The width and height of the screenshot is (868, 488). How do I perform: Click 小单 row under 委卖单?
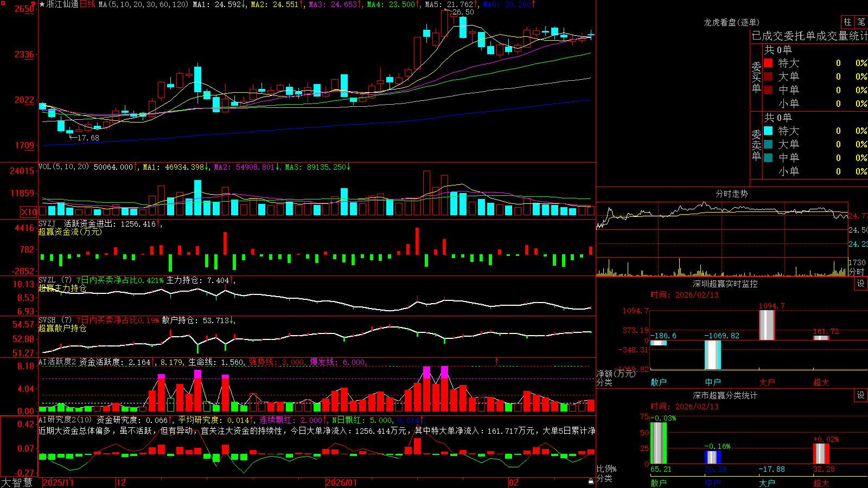(x=815, y=171)
